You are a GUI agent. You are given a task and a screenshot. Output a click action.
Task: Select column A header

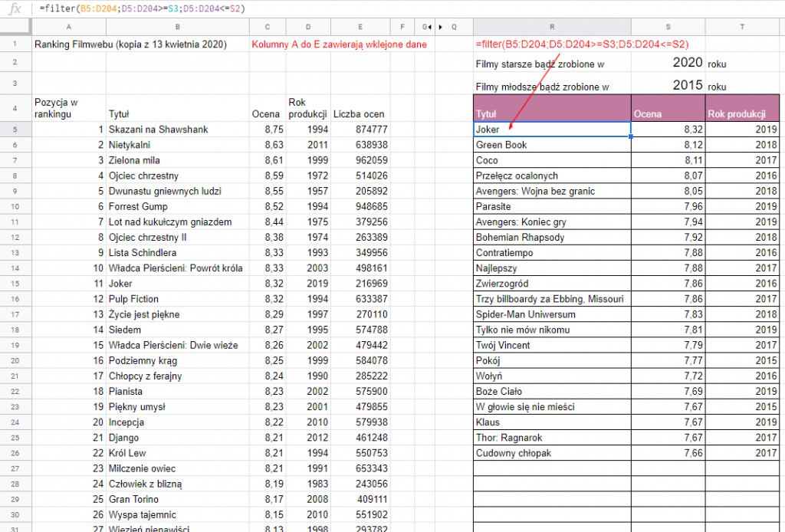coord(68,27)
